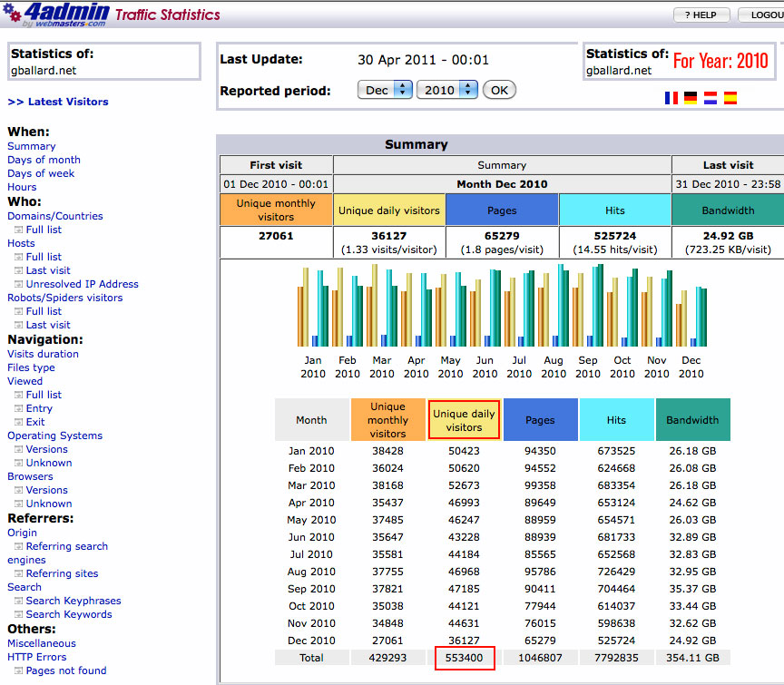Screen dimensions: 784x685
Task: Open Visits duration under Navigation
Action: coord(43,354)
